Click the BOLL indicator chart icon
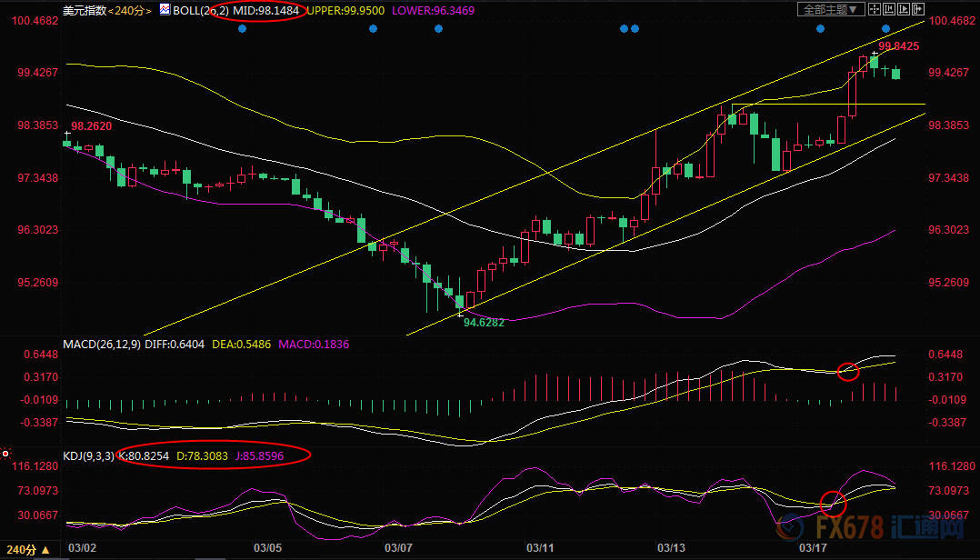This screenshot has height=560, width=980. pos(164,9)
